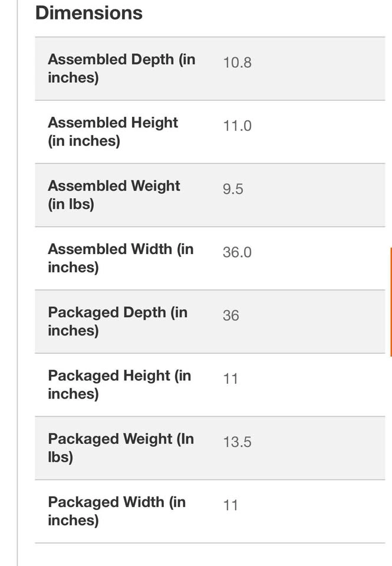Image resolution: width=392 pixels, height=566 pixels.
Task: Select the Assembled Width label
Action: 121,258
